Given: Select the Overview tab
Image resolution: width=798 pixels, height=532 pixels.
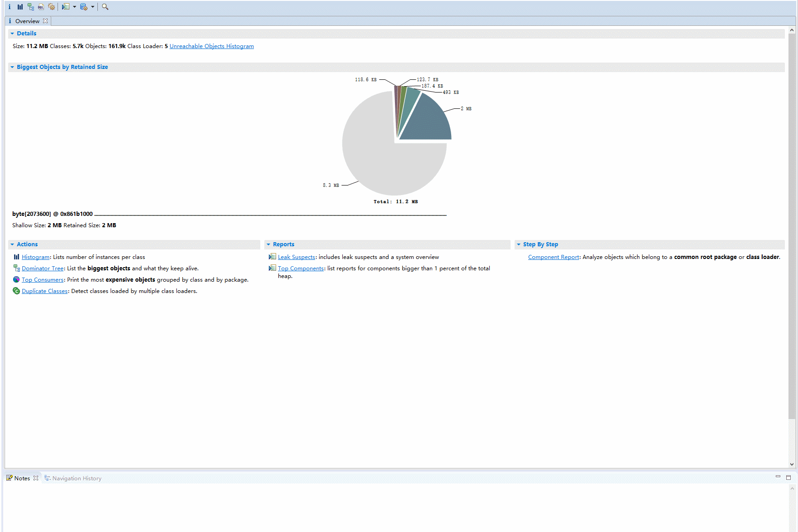Looking at the screenshot, I should click(27, 21).
